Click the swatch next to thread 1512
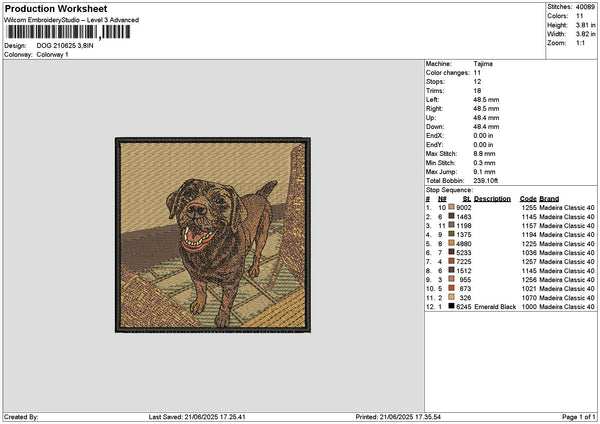Viewport: 600px width, 424px height. (452, 270)
